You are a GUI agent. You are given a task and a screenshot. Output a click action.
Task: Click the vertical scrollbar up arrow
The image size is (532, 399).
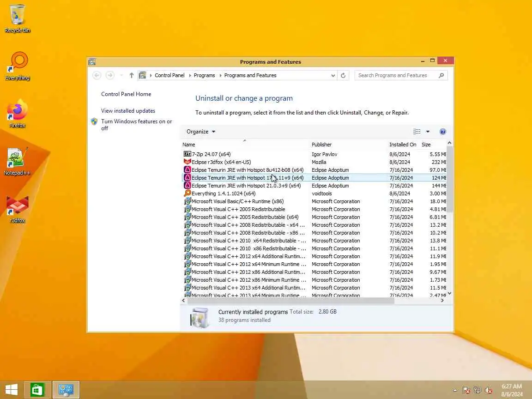449,143
